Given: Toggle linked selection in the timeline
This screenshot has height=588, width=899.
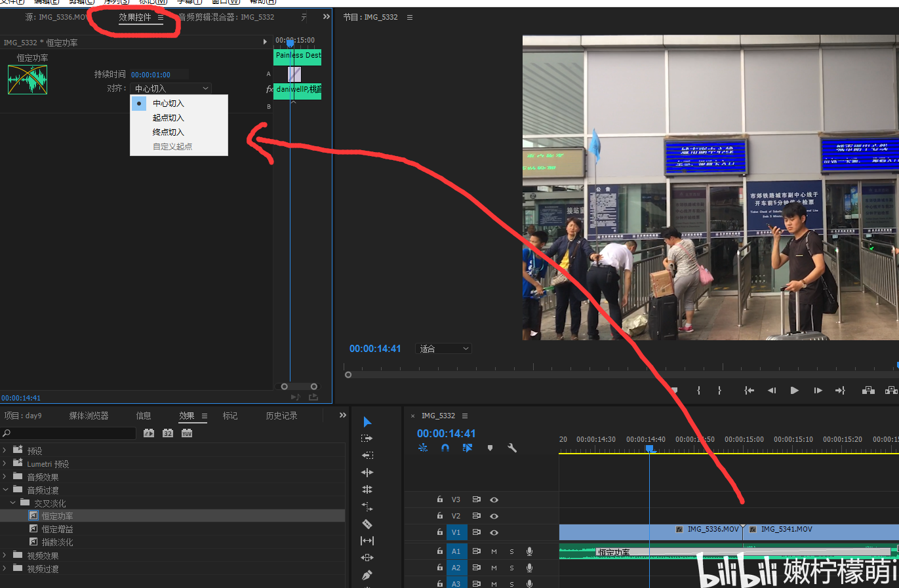Looking at the screenshot, I should tap(467, 448).
